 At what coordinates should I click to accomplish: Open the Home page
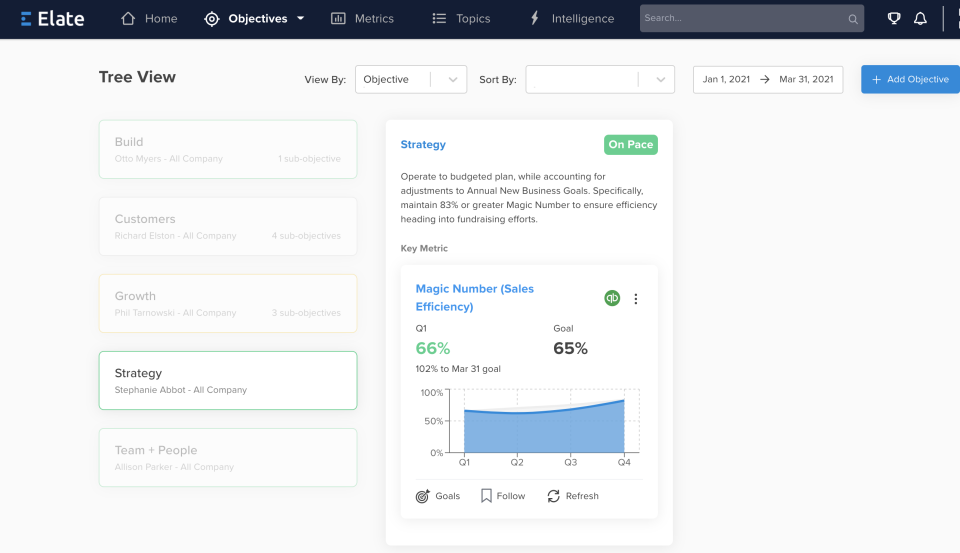149,19
